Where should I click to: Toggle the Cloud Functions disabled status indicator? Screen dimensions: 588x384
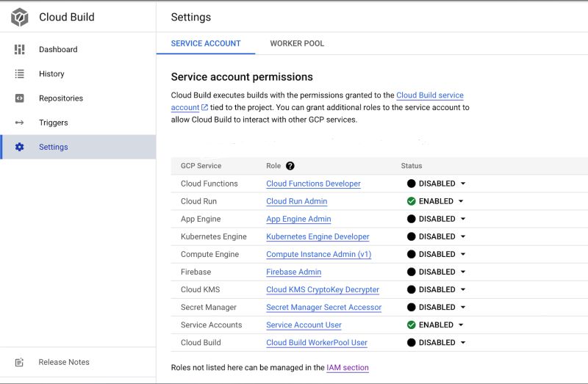412,184
